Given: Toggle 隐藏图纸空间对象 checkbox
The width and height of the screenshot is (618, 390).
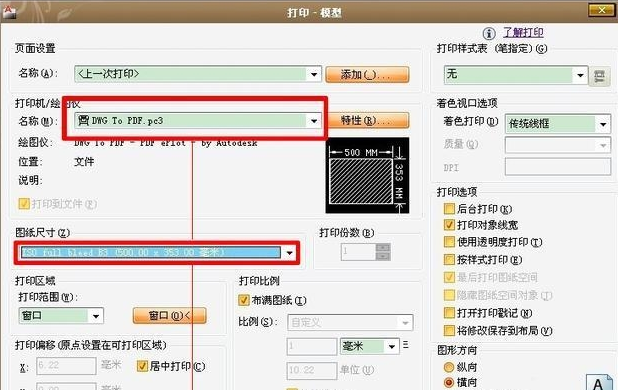Looking at the screenshot, I should coord(449,295).
